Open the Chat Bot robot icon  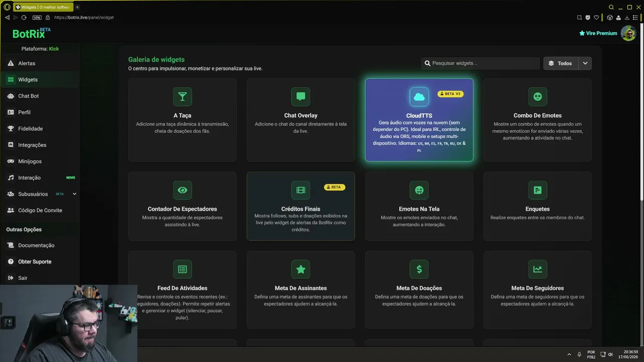click(x=11, y=96)
